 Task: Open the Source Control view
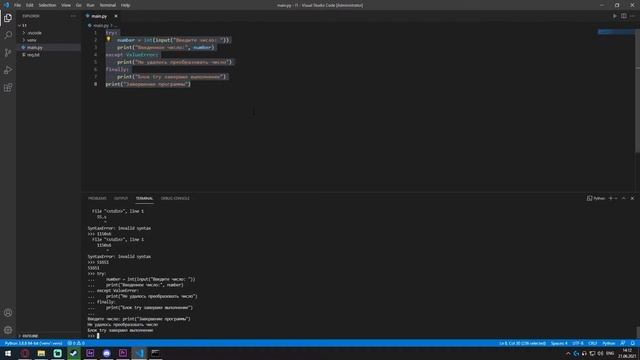pos(8,53)
